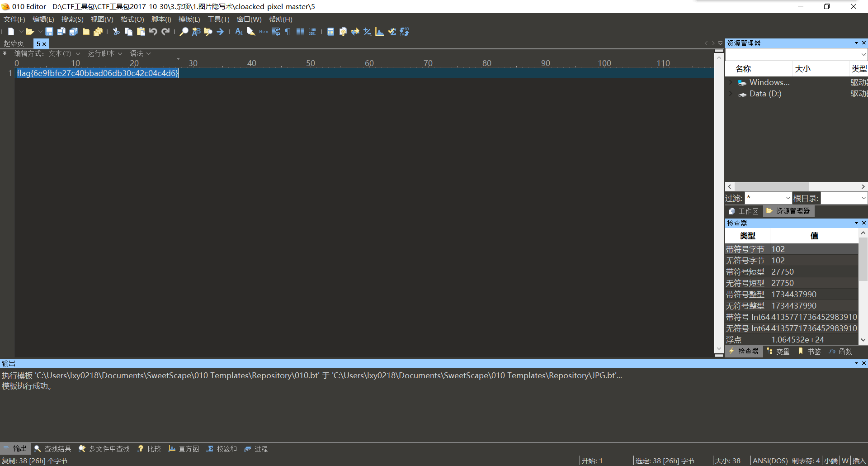Image resolution: width=868 pixels, height=466 pixels.
Task: Open the 模板(L) templates menu
Action: pyautogui.click(x=189, y=19)
